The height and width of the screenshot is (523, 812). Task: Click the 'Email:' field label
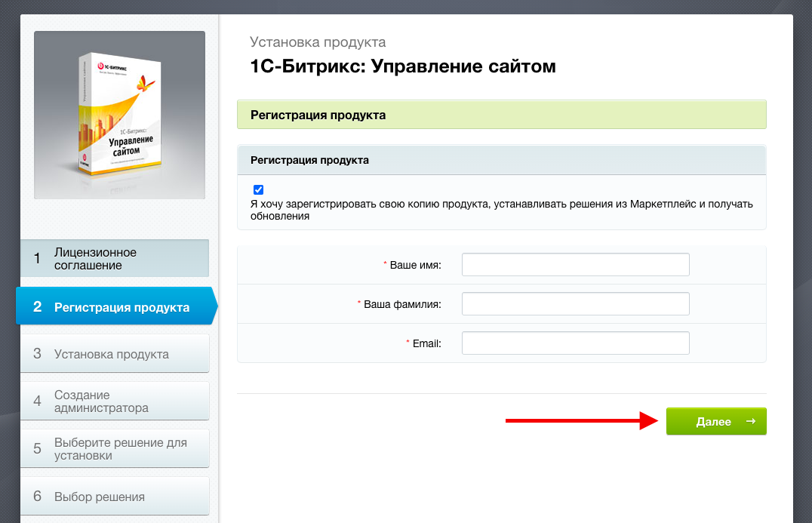click(x=426, y=343)
